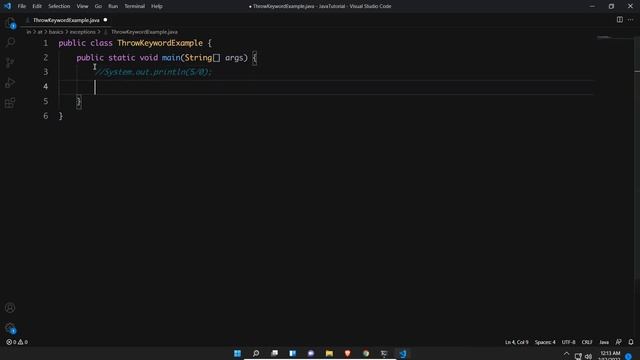Screen dimensions: 640x360
Task: Open Brave browser from the taskbar
Action: click(347, 353)
